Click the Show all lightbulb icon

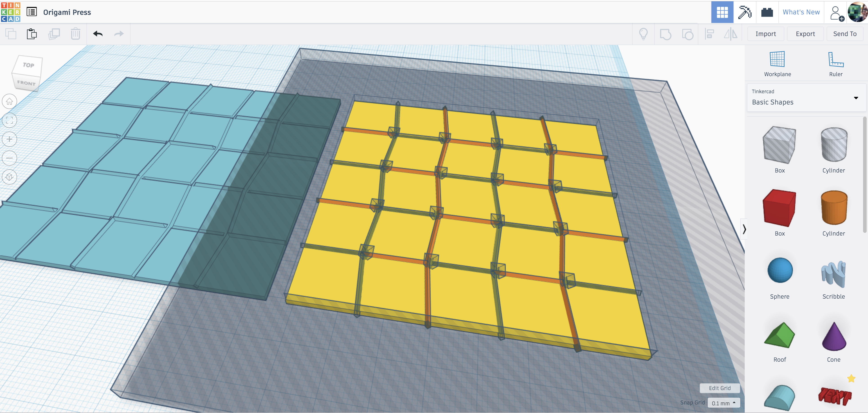(x=643, y=34)
